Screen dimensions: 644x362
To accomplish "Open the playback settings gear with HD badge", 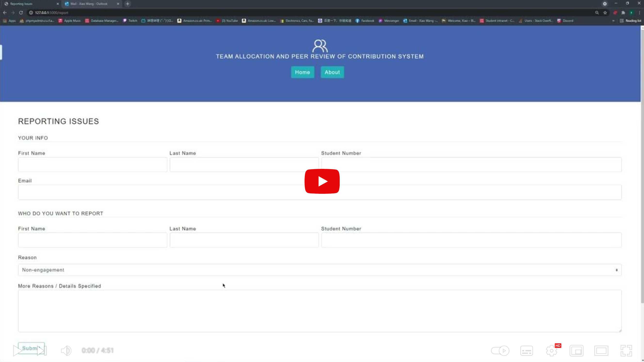I will [552, 351].
